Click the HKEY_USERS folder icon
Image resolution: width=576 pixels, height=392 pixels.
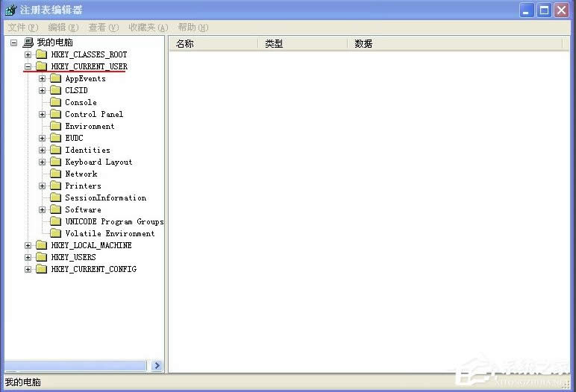[41, 257]
